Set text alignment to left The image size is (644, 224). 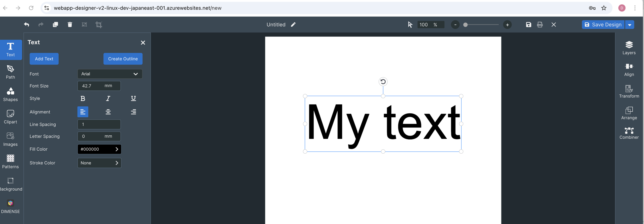click(x=83, y=112)
